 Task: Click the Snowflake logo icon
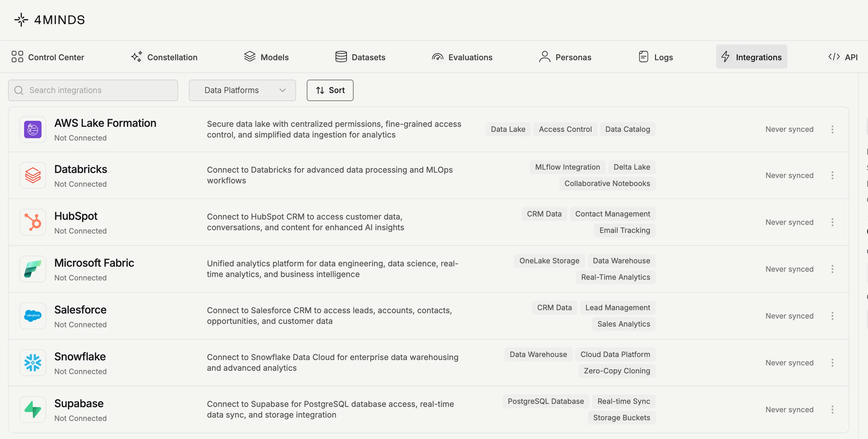(x=33, y=363)
